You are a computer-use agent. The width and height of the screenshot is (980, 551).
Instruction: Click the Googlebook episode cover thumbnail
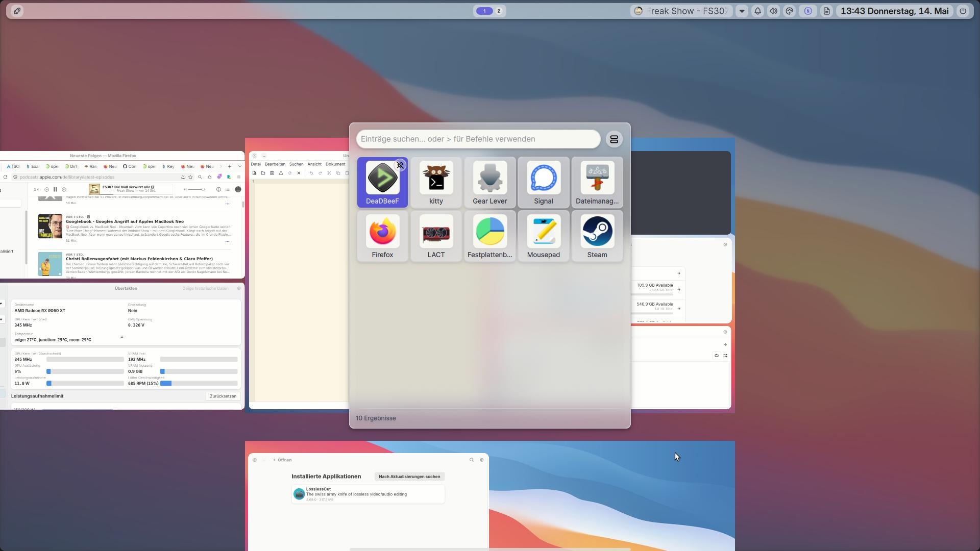coord(50,227)
